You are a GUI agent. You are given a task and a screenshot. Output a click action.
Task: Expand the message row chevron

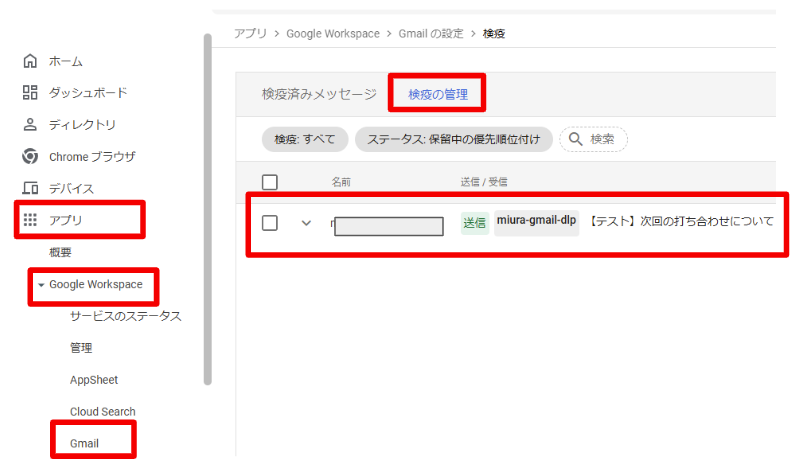pos(306,223)
